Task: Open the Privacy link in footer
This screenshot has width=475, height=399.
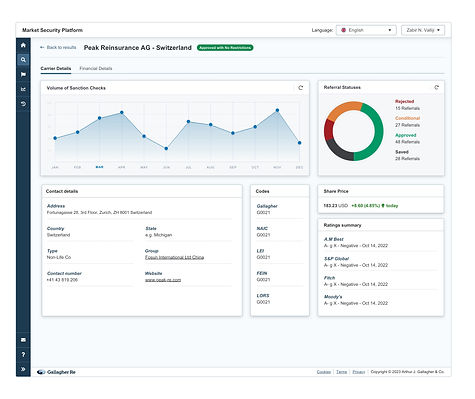Action: click(x=359, y=372)
